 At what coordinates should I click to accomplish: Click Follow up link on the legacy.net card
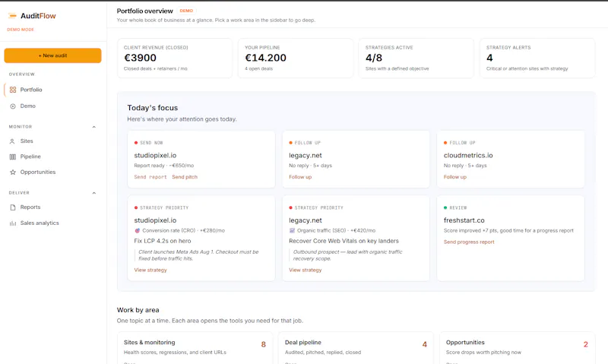pos(300,177)
